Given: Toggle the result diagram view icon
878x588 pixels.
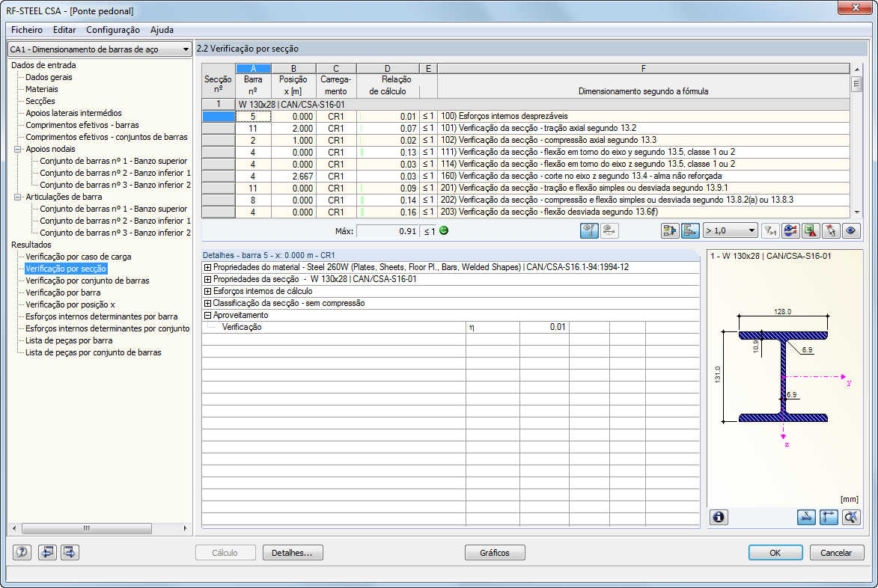Looking at the screenshot, I should click(589, 230).
